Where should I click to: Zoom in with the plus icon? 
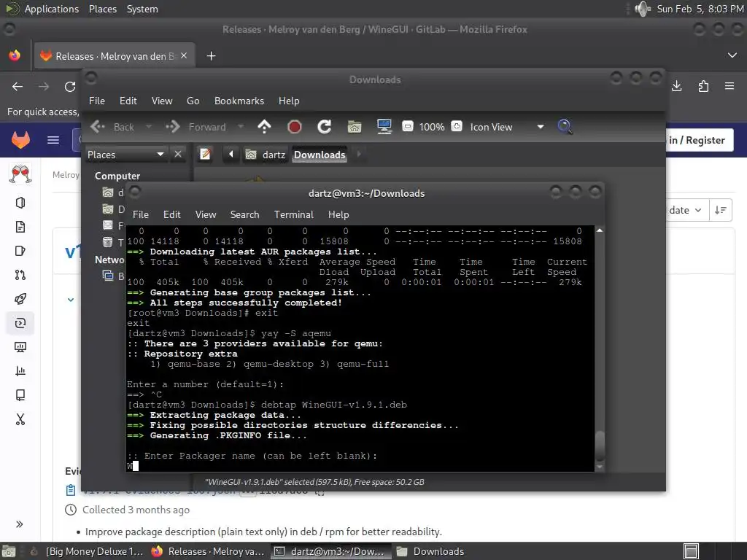[x=457, y=127]
